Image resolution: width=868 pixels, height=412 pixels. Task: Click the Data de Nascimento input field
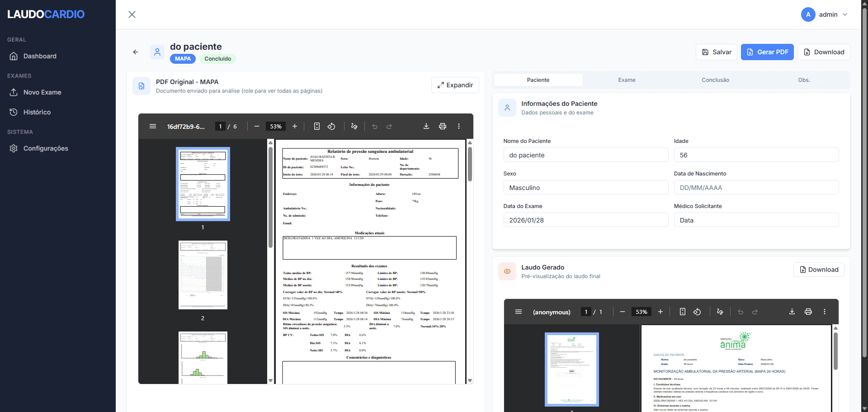tap(756, 188)
